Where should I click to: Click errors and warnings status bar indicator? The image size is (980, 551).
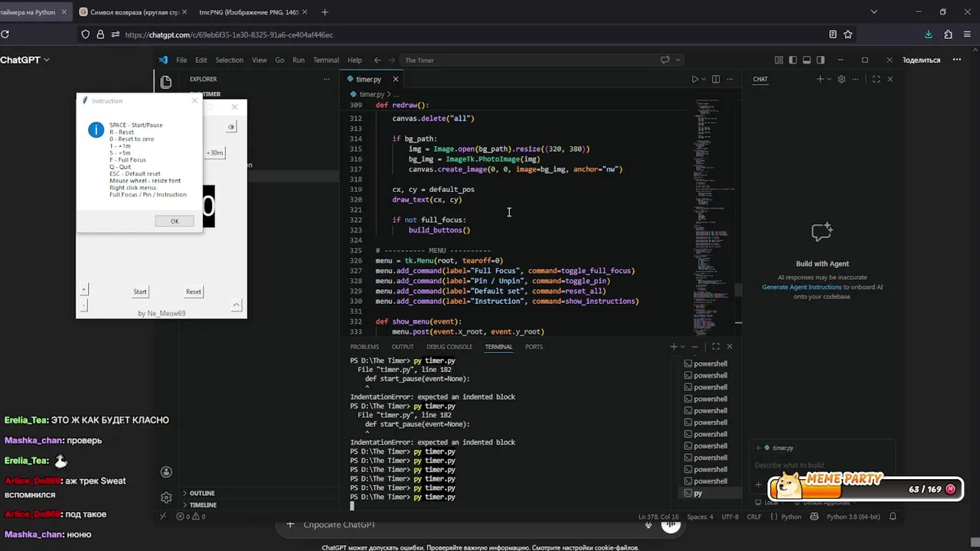tap(190, 517)
